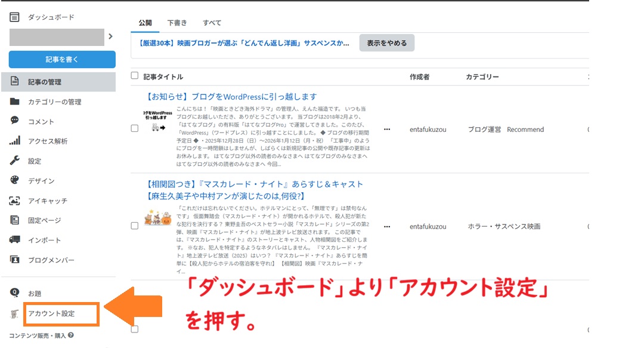Image resolution: width=644 pixels, height=348 pixels.
Task: Open the アカウント設定 menu item
Action: pyautogui.click(x=51, y=313)
